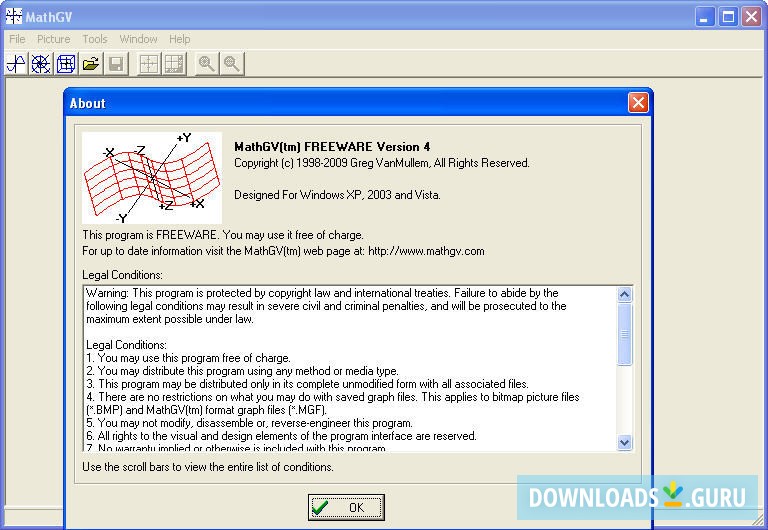Image resolution: width=768 pixels, height=530 pixels.
Task: Click the open file folder icon
Action: (x=91, y=64)
